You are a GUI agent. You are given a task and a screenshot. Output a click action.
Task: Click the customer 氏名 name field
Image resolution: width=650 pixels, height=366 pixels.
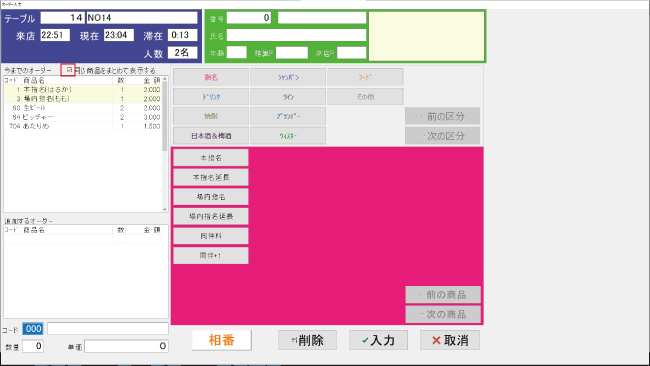click(296, 35)
